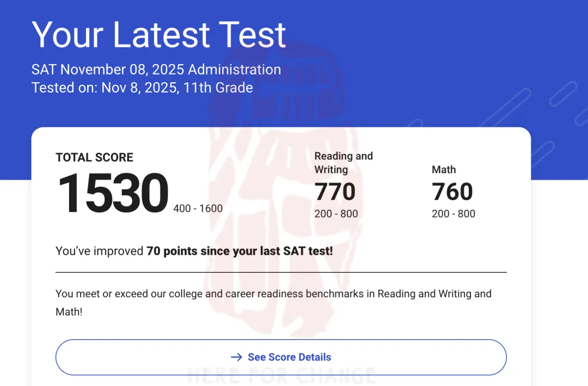Click the 400 - 1600 score range

(198, 208)
